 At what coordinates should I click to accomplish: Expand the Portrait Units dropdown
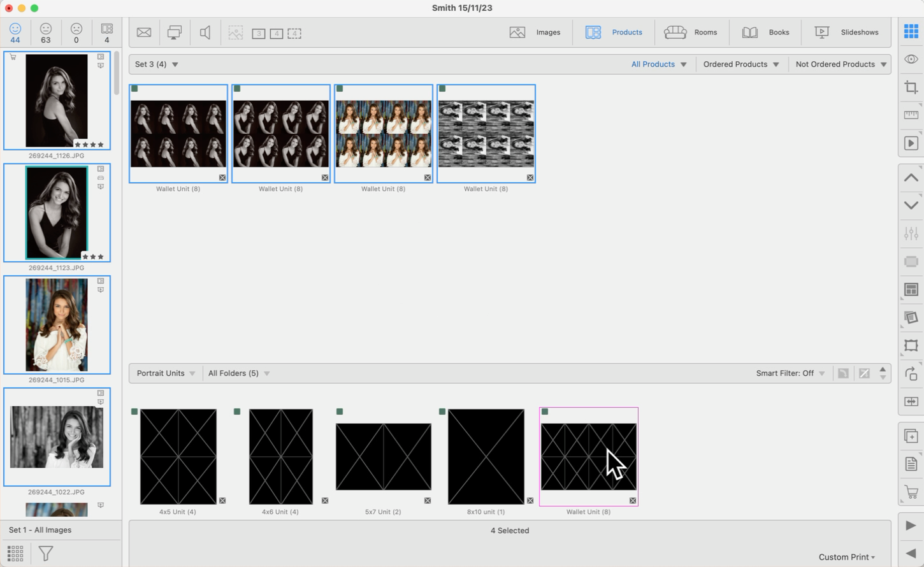(166, 373)
